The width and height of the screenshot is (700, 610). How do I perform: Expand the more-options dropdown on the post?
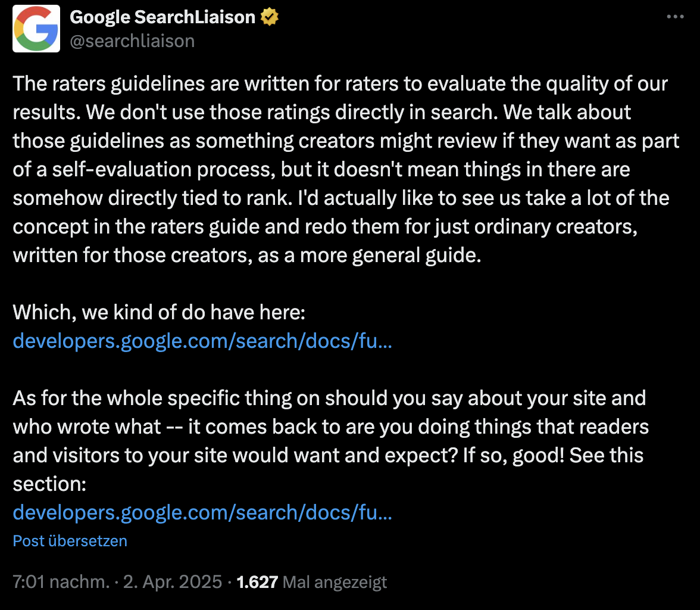pos(676,17)
